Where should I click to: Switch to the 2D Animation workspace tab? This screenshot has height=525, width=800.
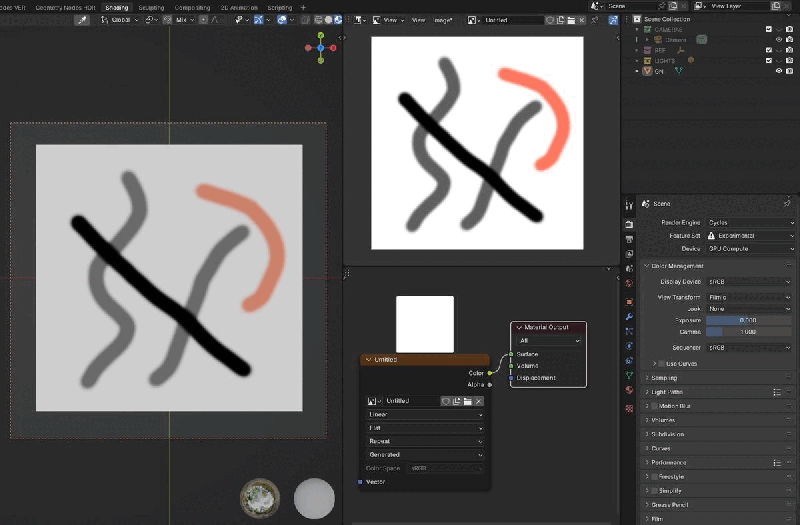(239, 7)
